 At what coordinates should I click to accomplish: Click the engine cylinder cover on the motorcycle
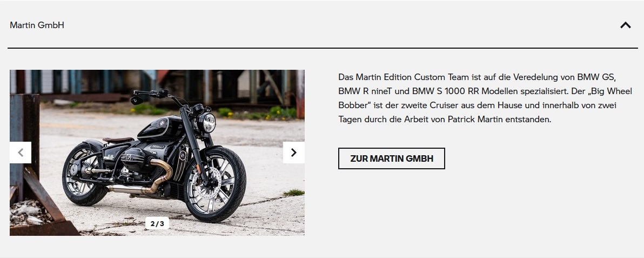[132, 160]
